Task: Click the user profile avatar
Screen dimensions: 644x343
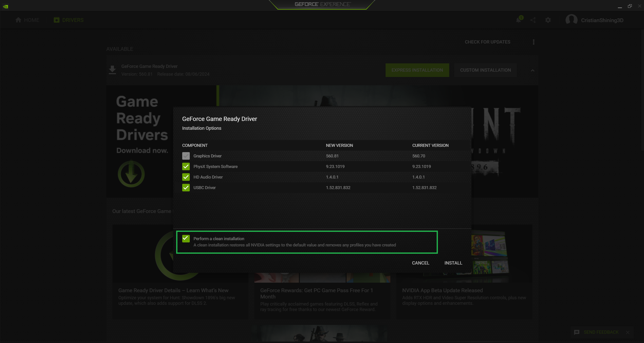Action: [571, 20]
